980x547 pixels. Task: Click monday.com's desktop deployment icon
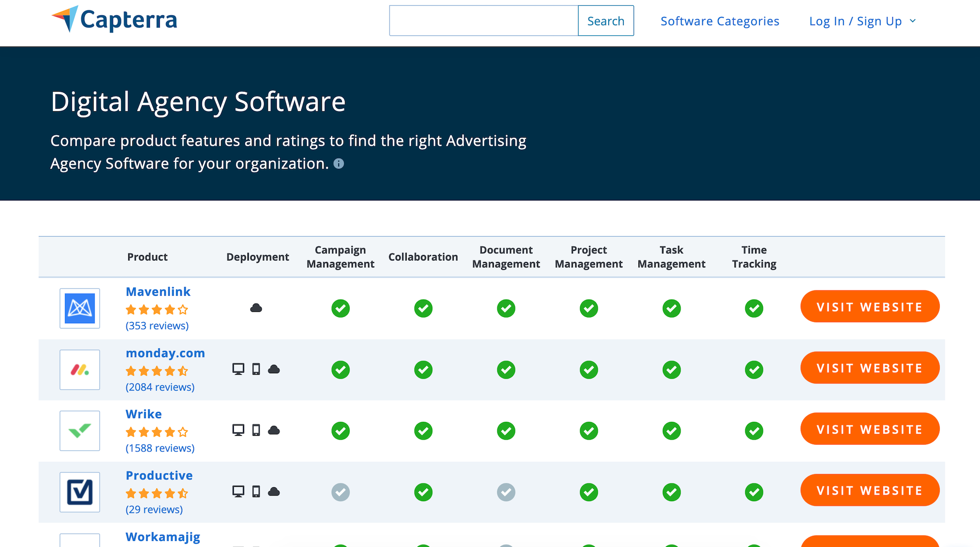point(238,369)
